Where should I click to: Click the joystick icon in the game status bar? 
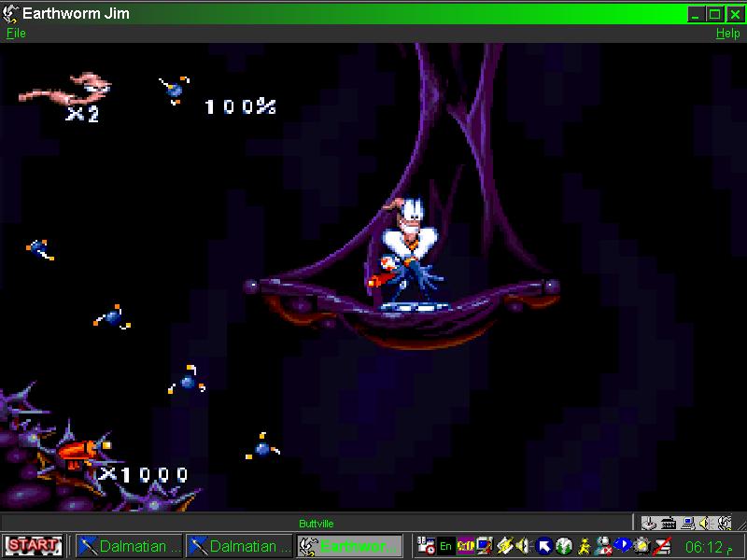tap(649, 523)
